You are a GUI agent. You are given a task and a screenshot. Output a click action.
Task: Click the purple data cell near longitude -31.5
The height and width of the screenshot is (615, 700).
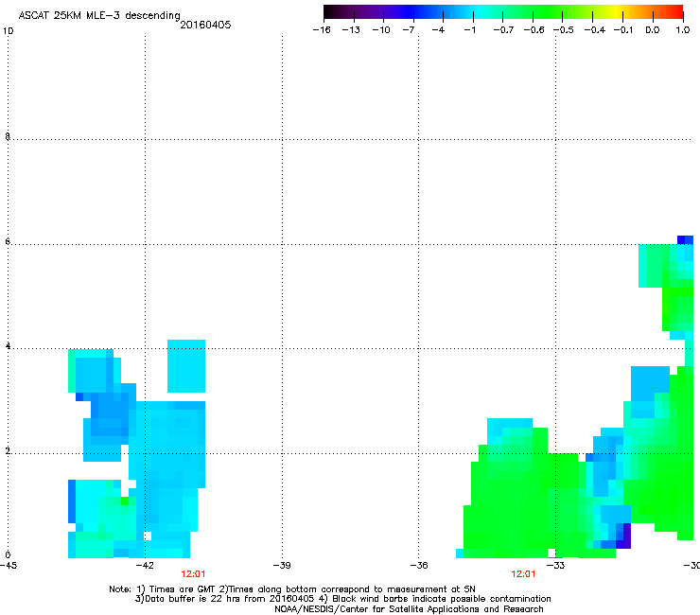click(627, 536)
